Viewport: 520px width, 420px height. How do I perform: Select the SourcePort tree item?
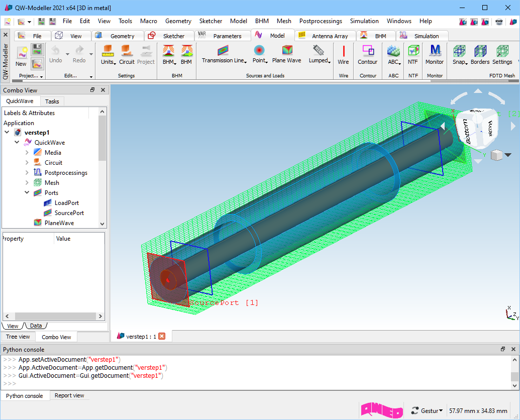(x=69, y=213)
